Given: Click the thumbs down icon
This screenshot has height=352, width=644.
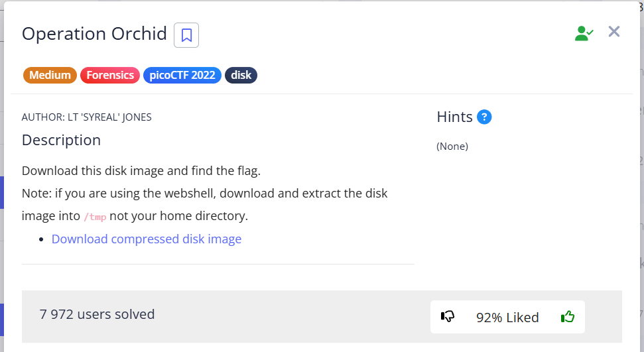Looking at the screenshot, I should click(448, 317).
